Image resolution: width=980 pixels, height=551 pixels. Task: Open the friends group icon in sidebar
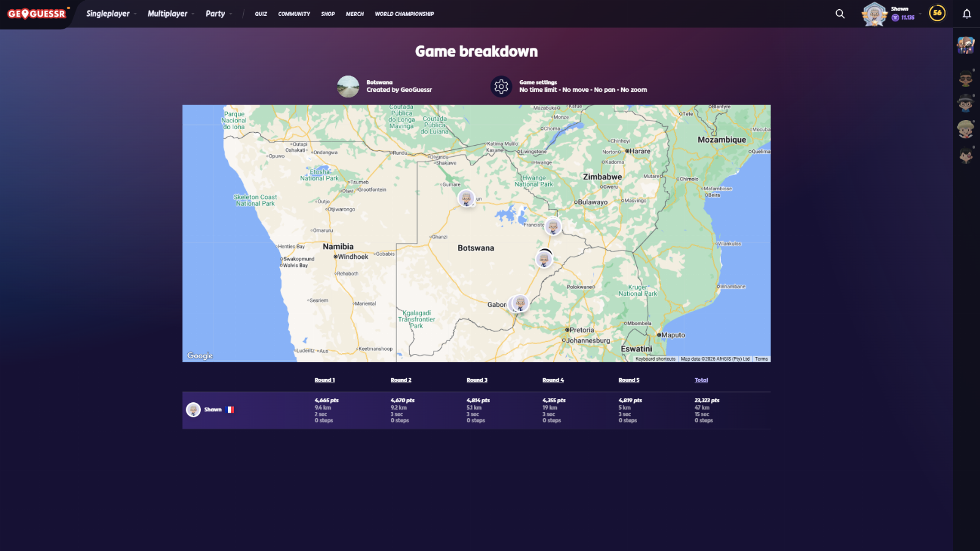[x=966, y=45]
